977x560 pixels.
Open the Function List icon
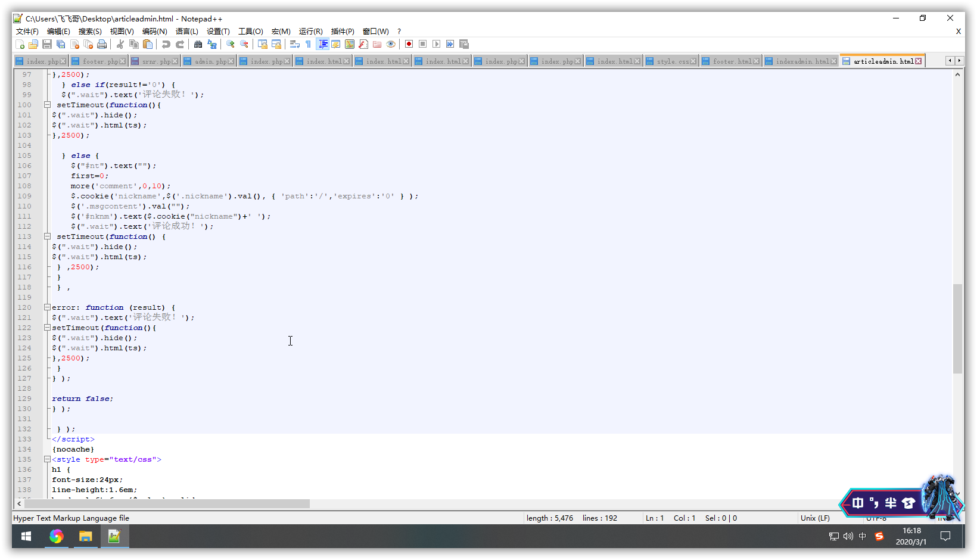[x=363, y=44]
